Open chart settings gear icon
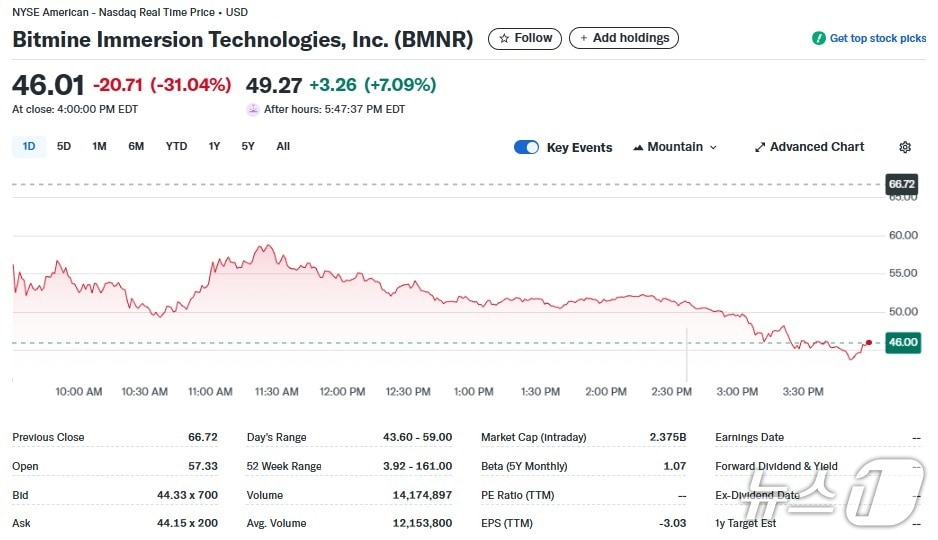 pyautogui.click(x=905, y=147)
